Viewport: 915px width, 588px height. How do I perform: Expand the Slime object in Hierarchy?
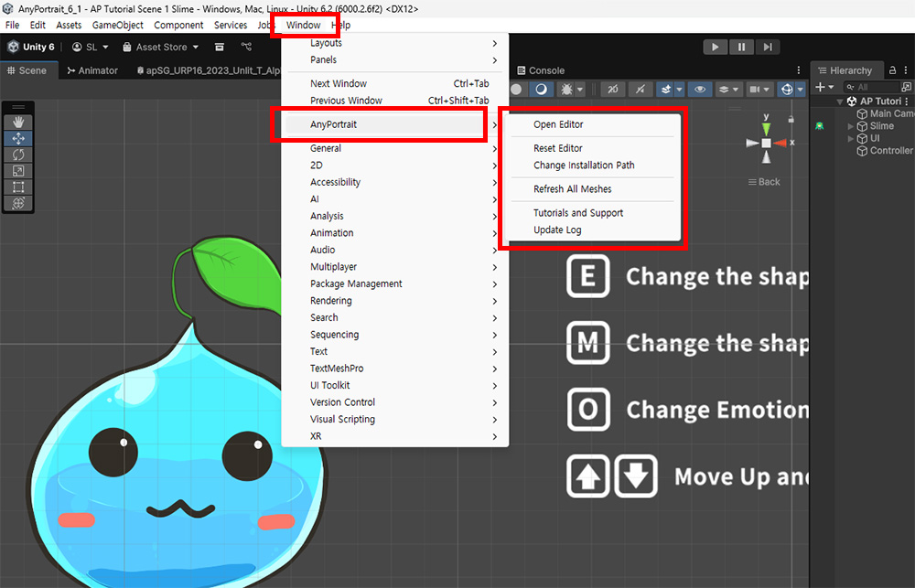pos(851,126)
